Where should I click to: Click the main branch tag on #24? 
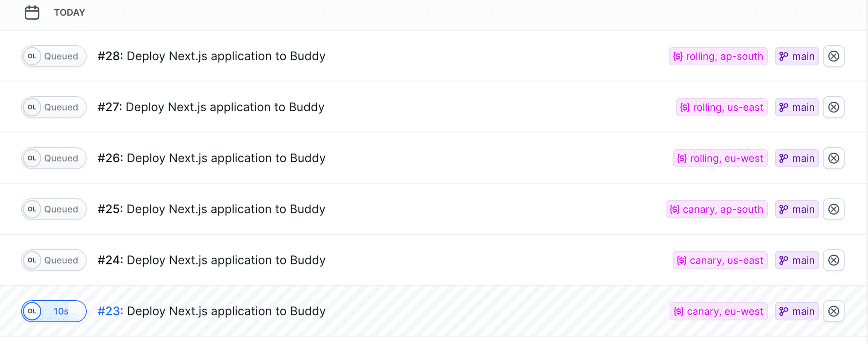click(x=797, y=260)
